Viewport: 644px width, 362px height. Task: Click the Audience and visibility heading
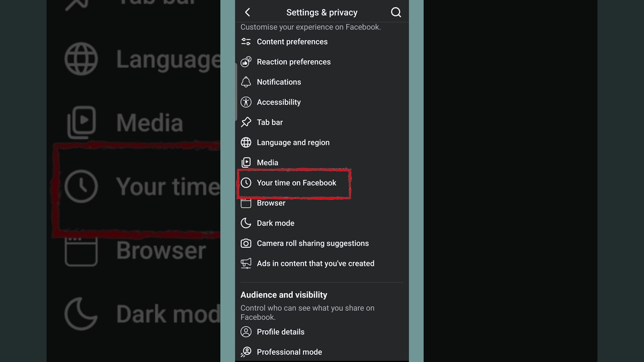284,295
